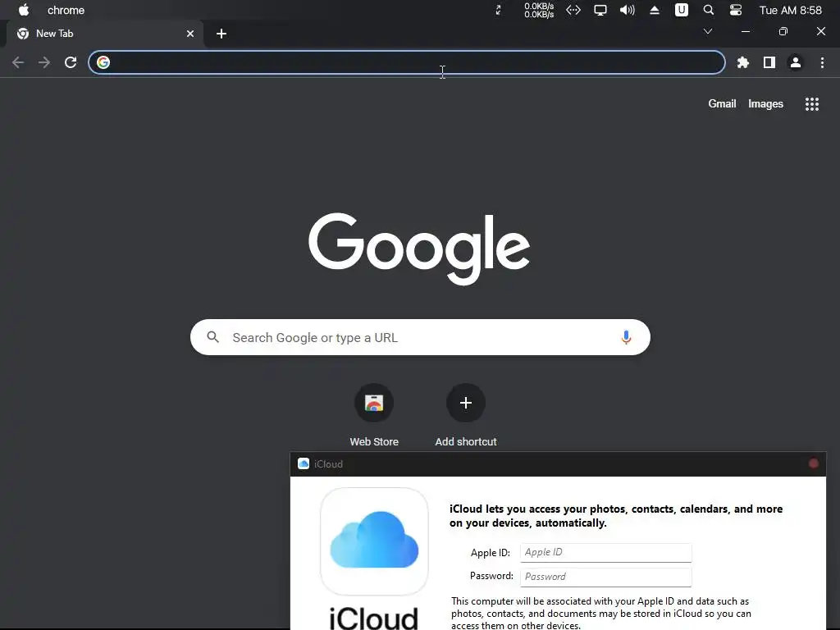Screen dimensions: 840x630
Task: Click the eject icon in menu bar
Action: coord(654,10)
